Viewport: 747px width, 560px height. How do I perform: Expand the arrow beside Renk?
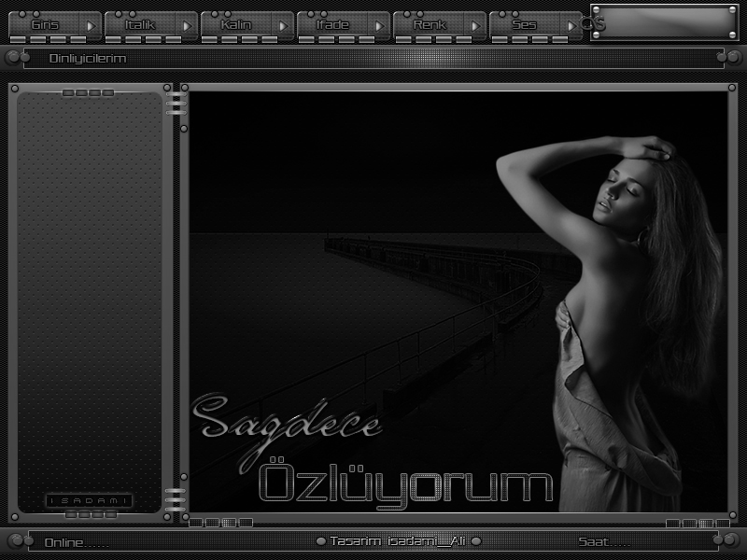point(475,26)
